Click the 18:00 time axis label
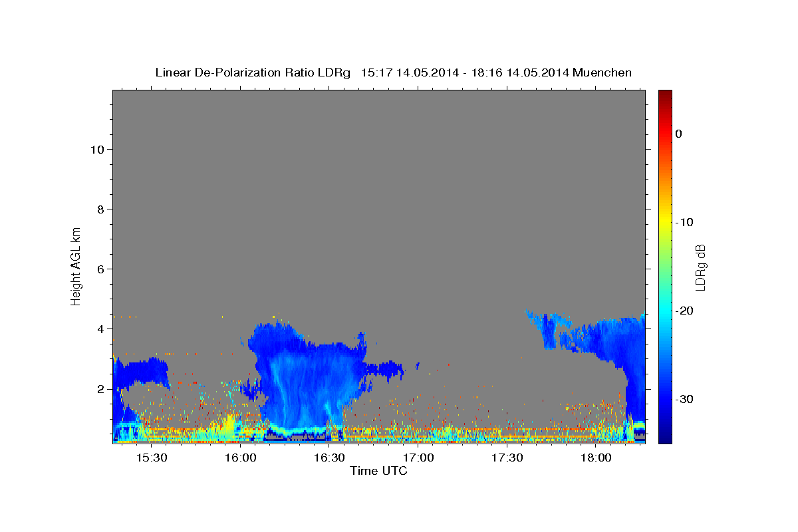Image resolution: width=798 pixels, height=532 pixels. click(596, 458)
